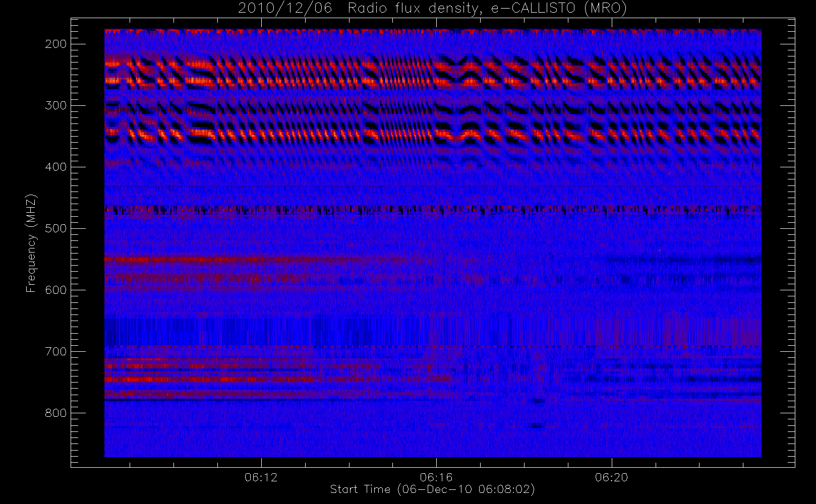Click the 06:12 time tick label
The height and width of the screenshot is (504, 816).
[261, 477]
